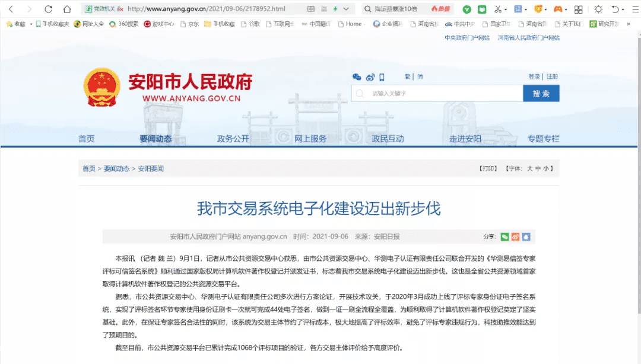Click the green square extension icon
Viewport: 641px width, 364px height.
(482, 9)
